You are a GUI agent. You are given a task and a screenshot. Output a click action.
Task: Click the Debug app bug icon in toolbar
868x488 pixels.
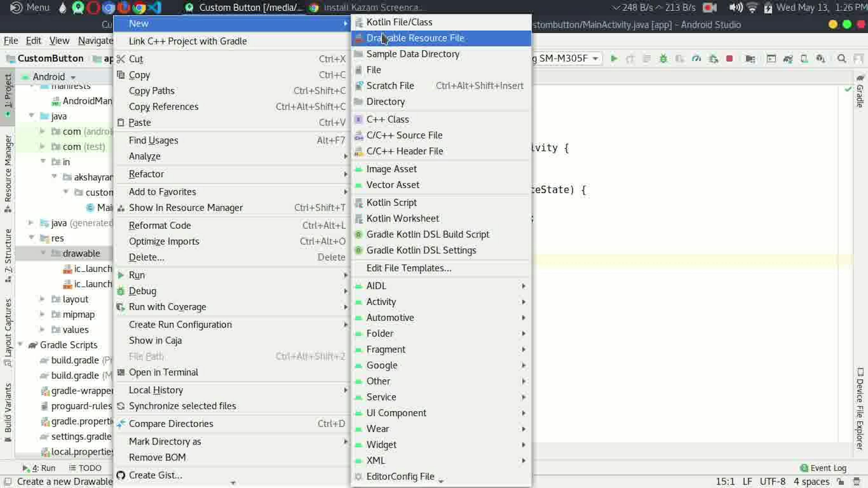click(663, 59)
